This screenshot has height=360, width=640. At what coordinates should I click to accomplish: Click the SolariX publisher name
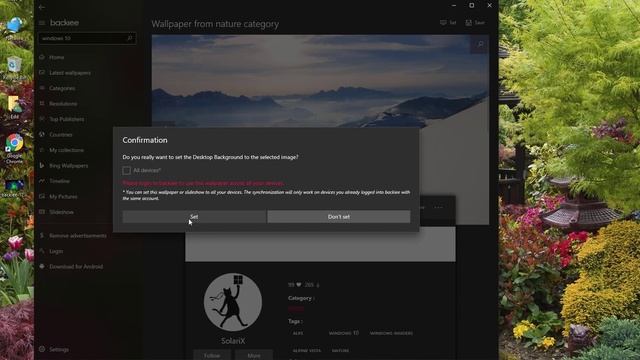pos(233,341)
